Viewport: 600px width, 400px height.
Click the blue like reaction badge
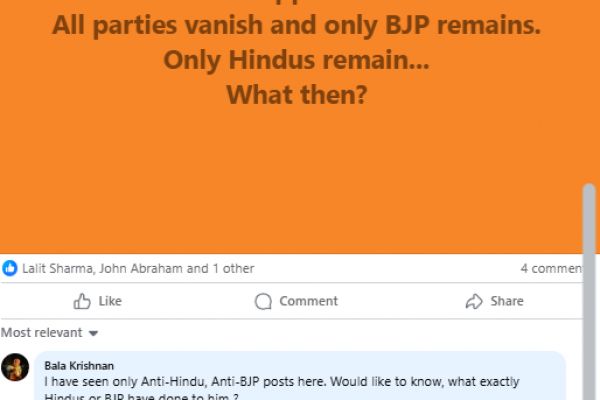(x=10, y=268)
